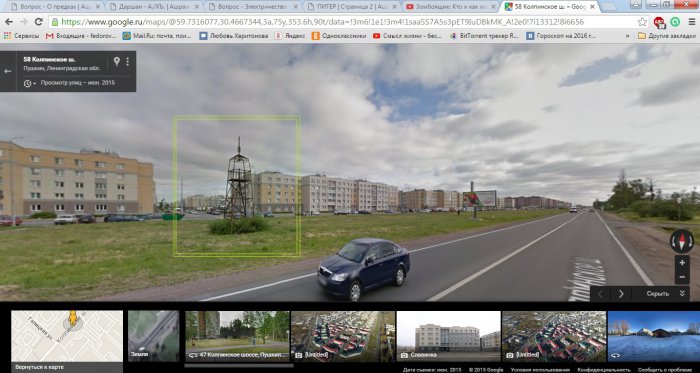Open the snowy panorama thumbnail
The height and width of the screenshot is (373, 700).
pos(654,336)
